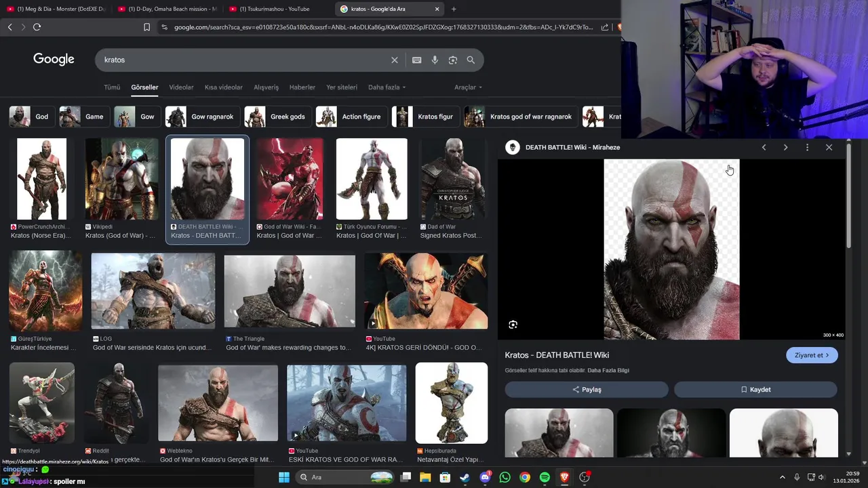Switch to the Tümü tab

pyautogui.click(x=112, y=87)
